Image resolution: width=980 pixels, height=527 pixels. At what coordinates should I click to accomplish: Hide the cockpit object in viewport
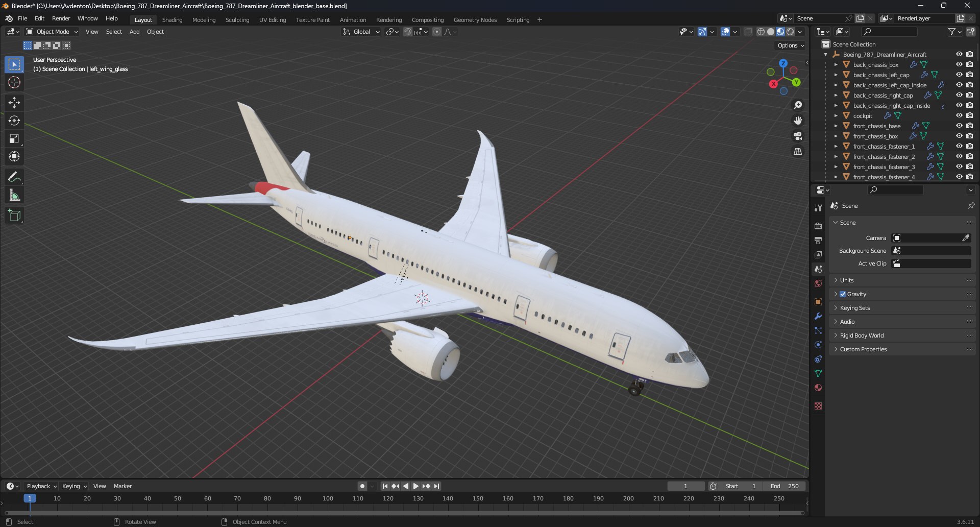coord(959,116)
